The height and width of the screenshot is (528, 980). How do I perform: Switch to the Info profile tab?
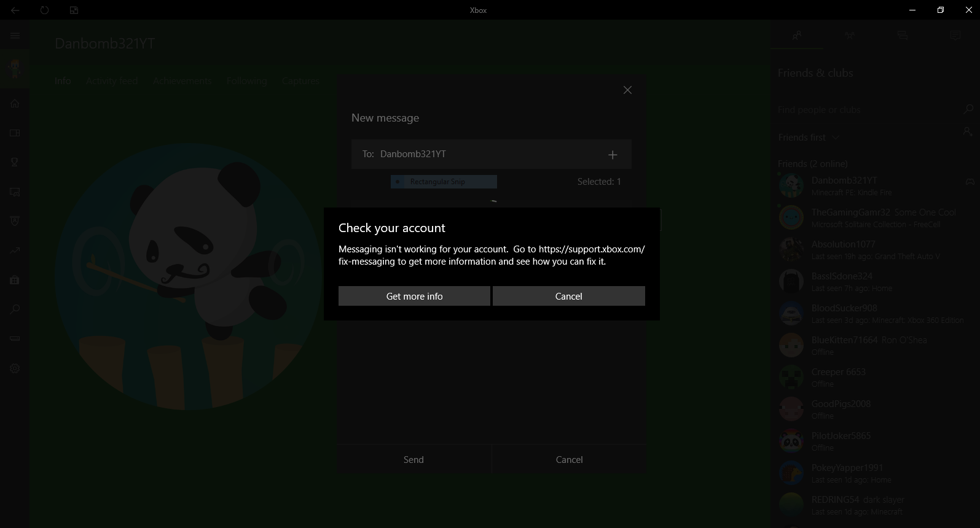pyautogui.click(x=63, y=81)
